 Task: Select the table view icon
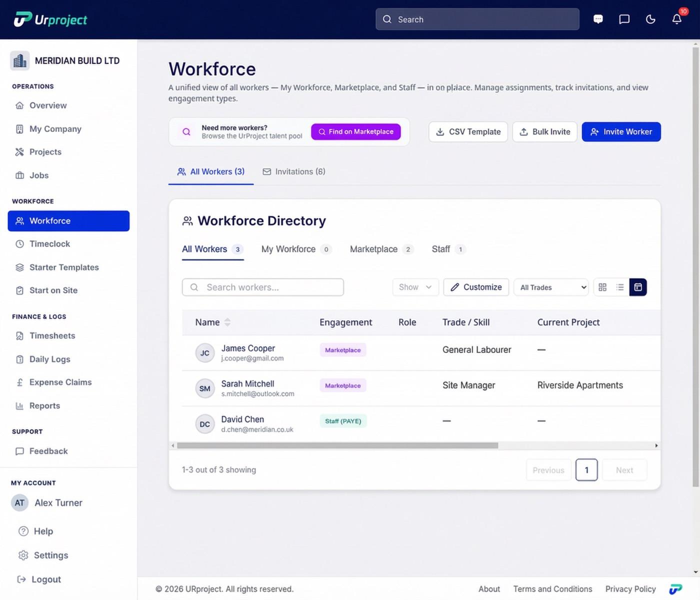coord(638,287)
